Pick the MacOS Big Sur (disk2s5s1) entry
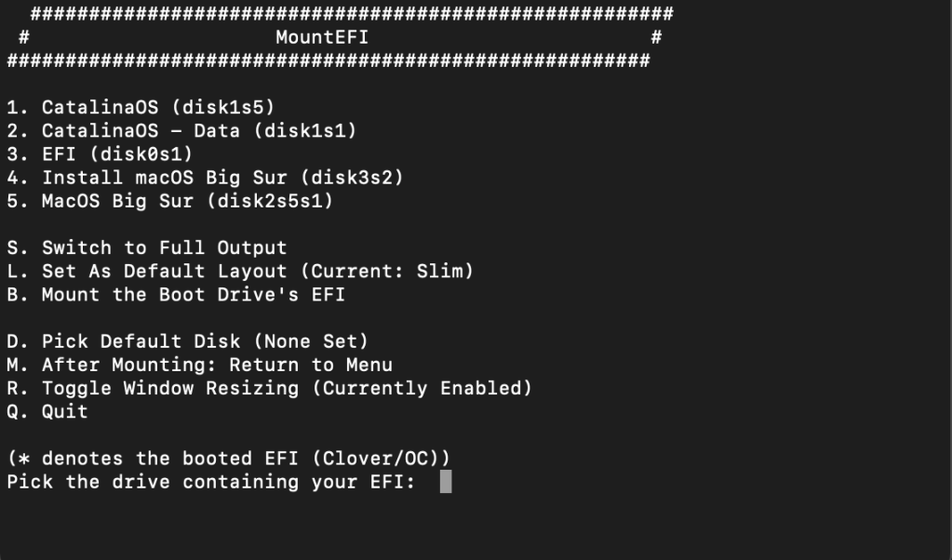The height and width of the screenshot is (560, 952). 169,201
